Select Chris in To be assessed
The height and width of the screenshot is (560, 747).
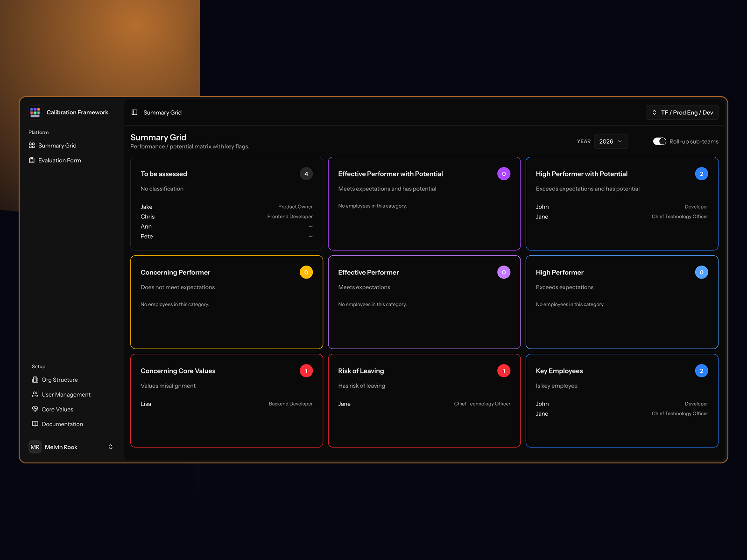tap(148, 217)
